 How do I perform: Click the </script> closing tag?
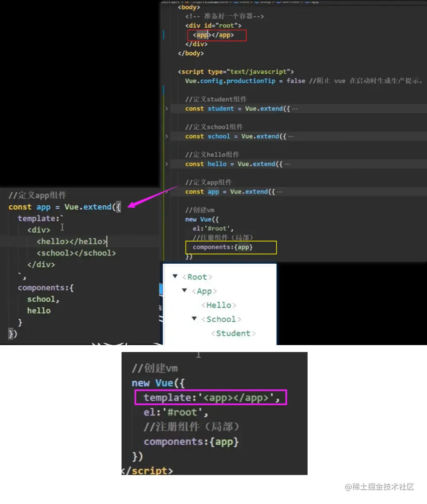(x=148, y=471)
